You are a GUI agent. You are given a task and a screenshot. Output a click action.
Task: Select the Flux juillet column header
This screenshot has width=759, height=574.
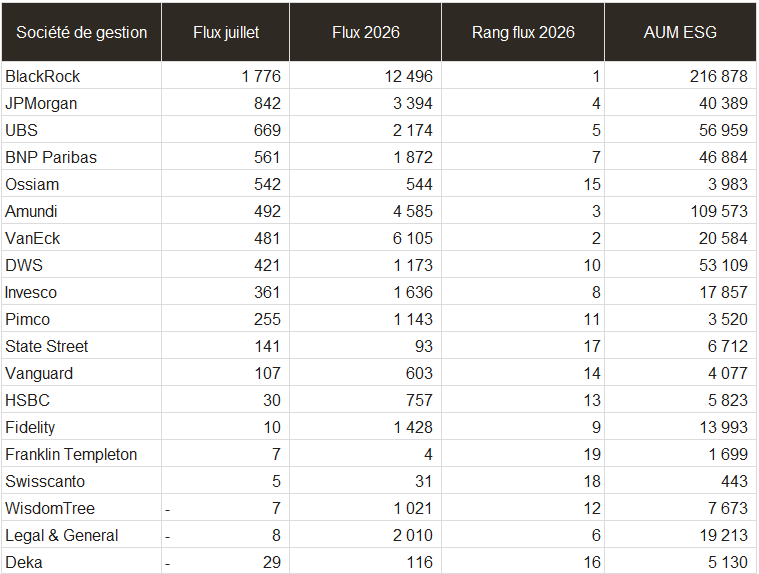point(226,32)
